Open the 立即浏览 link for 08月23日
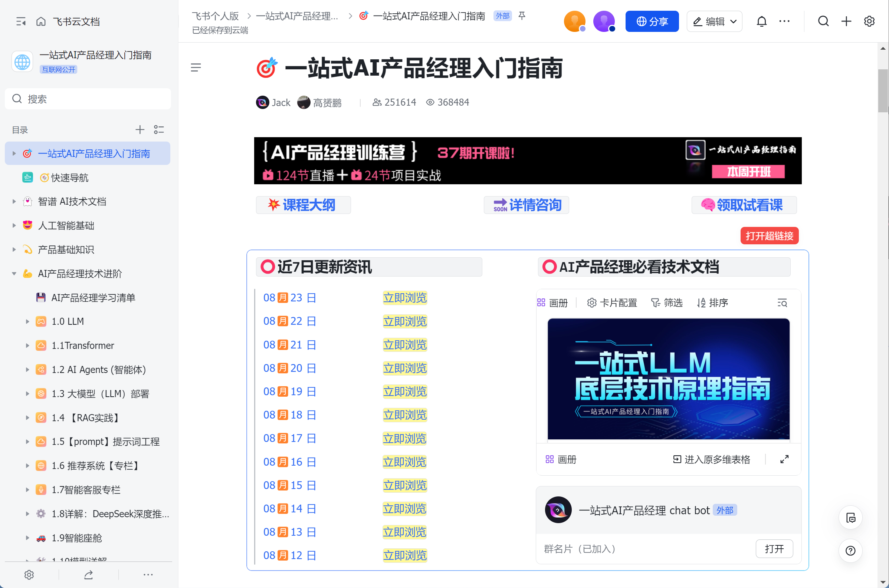Screen dimensions: 889x588 [x=404, y=298]
